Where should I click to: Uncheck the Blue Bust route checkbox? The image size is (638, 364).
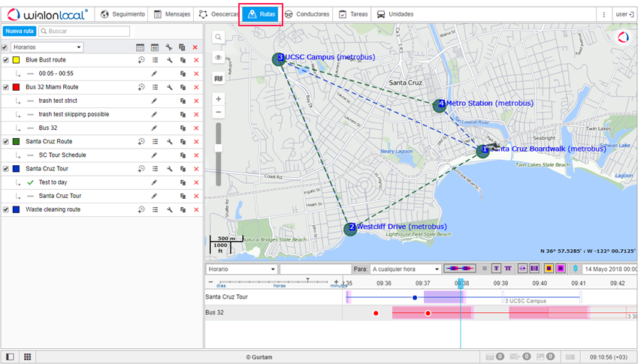6,60
